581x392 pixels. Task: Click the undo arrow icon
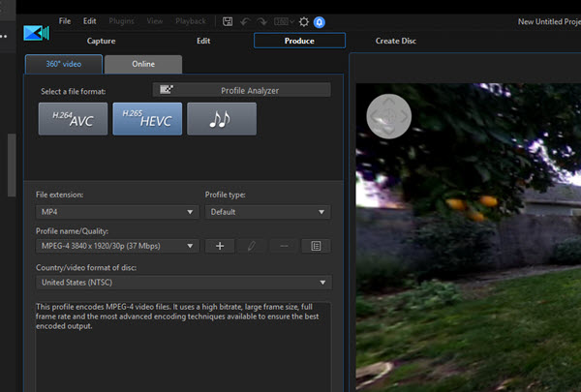click(245, 22)
